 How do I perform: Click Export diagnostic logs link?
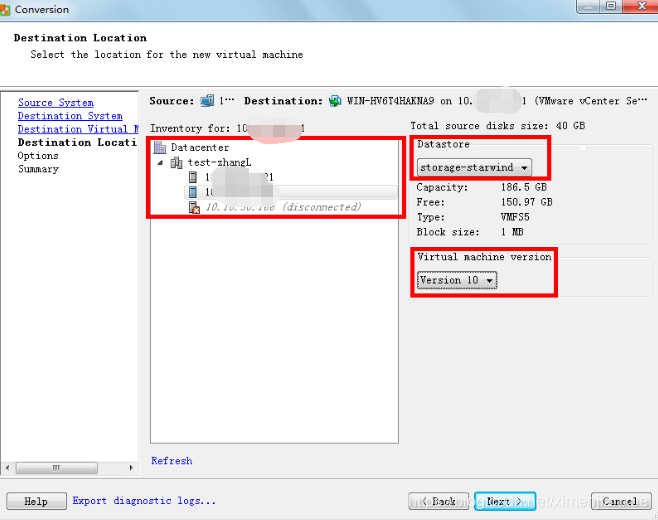pos(144,501)
